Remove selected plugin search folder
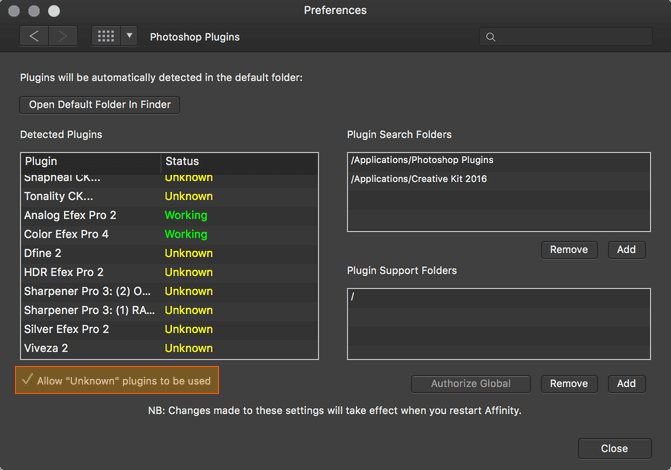The height and width of the screenshot is (470, 671). point(569,250)
